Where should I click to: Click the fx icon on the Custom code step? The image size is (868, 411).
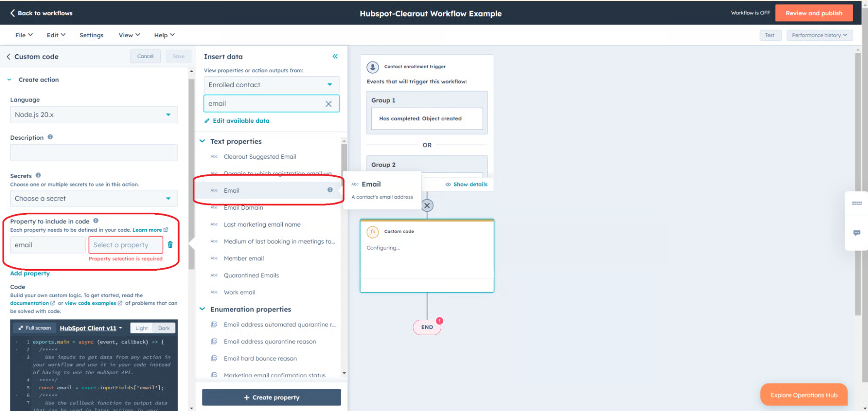point(373,231)
